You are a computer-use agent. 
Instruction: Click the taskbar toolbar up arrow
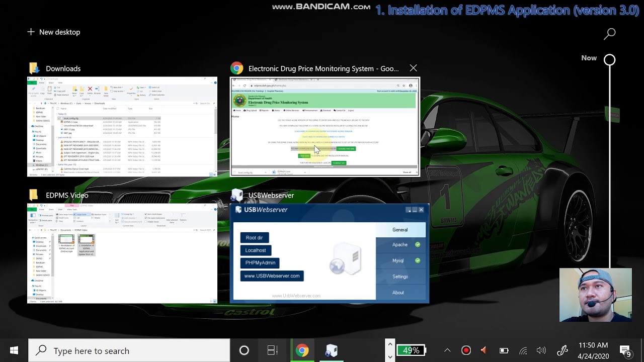[390, 344]
